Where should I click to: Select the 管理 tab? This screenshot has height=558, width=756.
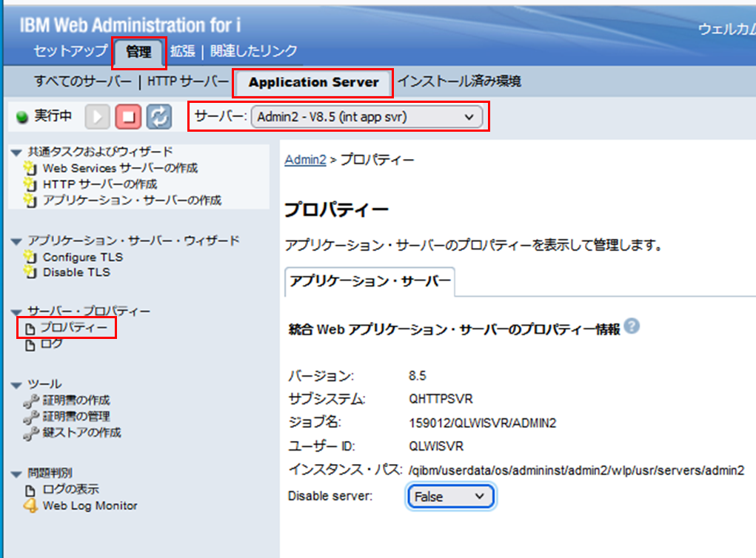138,52
